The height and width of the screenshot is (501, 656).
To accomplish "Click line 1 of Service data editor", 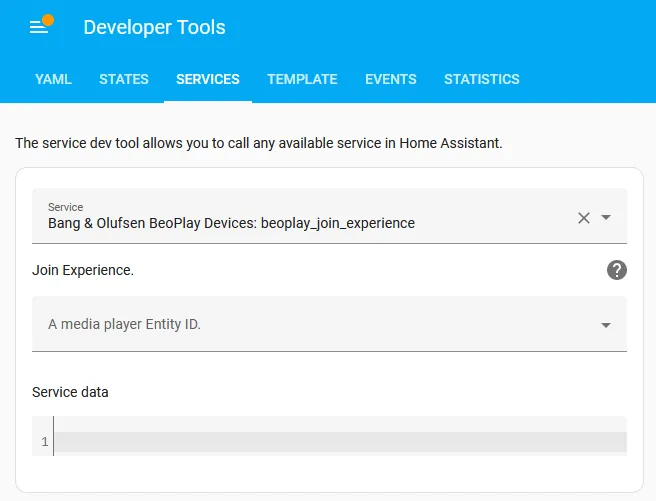I will click(x=340, y=442).
